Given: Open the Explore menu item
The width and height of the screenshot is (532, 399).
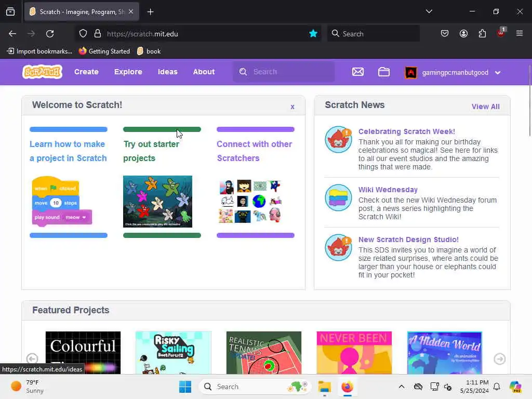Looking at the screenshot, I should point(128,72).
